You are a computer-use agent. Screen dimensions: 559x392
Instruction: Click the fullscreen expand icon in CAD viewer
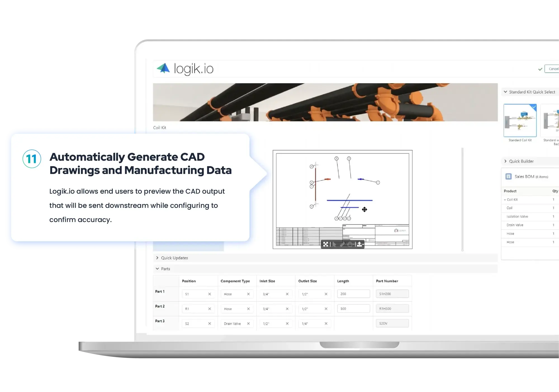click(x=326, y=245)
